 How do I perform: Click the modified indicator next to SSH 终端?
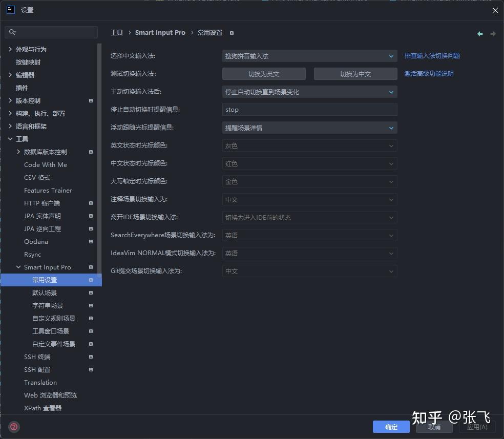click(x=91, y=357)
